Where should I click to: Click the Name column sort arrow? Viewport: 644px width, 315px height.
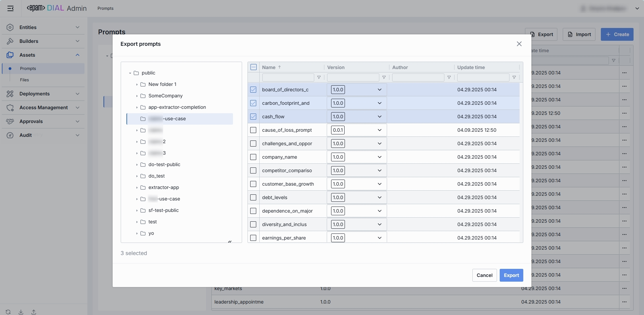tap(280, 67)
